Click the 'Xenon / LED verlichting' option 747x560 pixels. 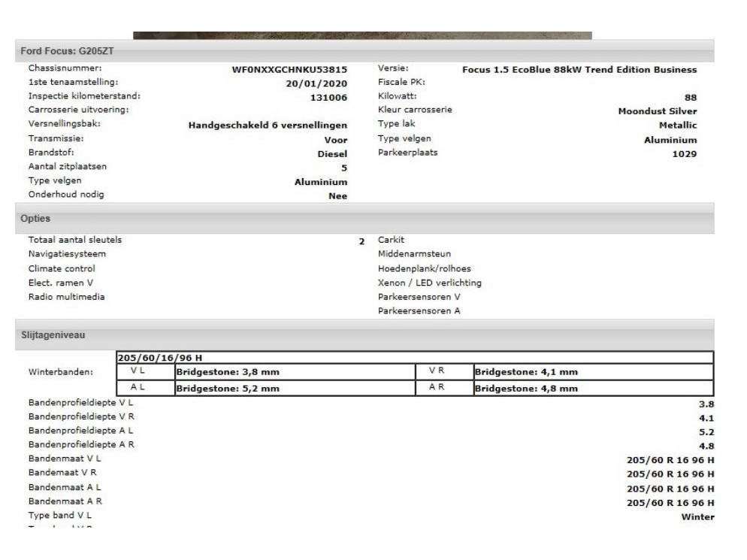430,283
